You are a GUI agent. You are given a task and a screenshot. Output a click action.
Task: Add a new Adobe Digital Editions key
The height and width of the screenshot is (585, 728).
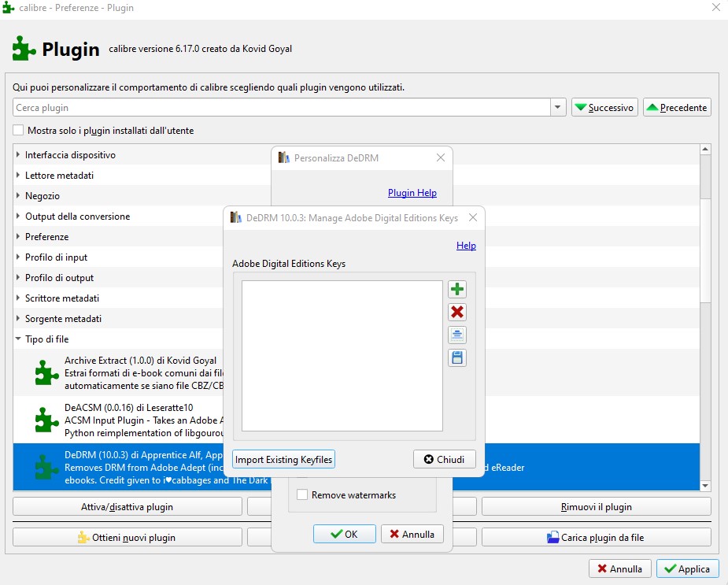pos(457,289)
